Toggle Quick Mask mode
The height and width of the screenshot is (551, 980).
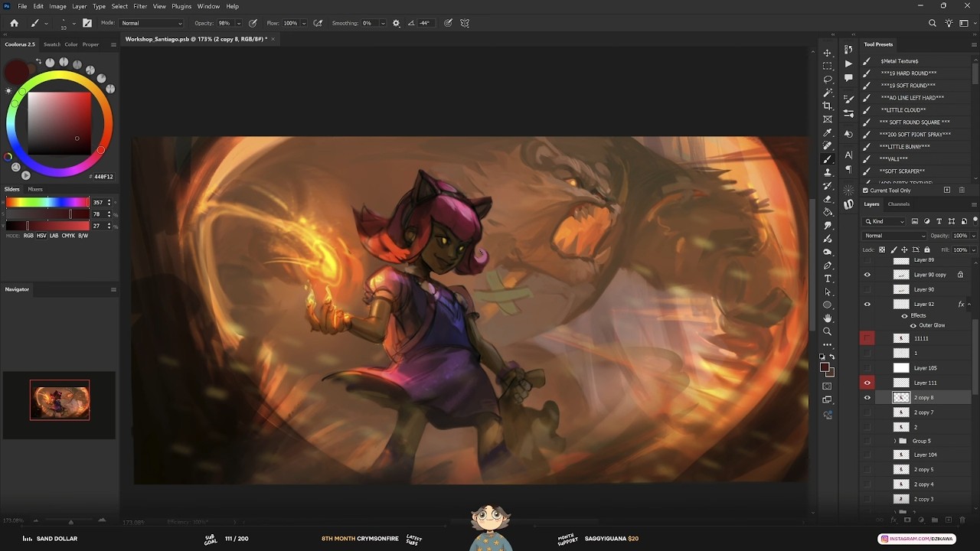point(827,386)
